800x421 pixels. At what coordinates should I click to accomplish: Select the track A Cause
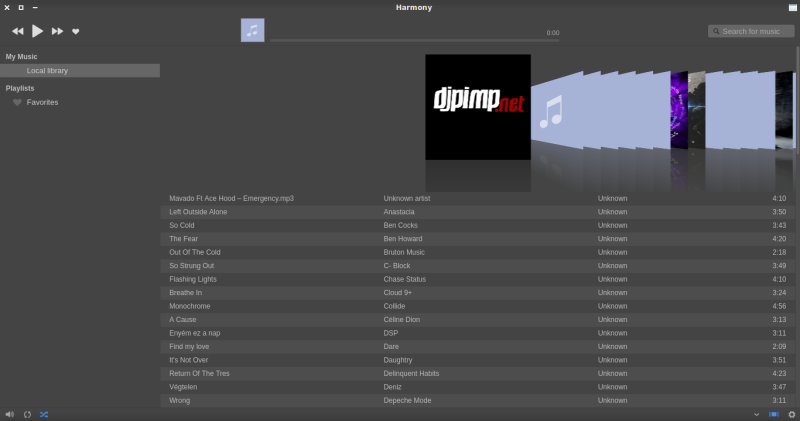[x=183, y=319]
